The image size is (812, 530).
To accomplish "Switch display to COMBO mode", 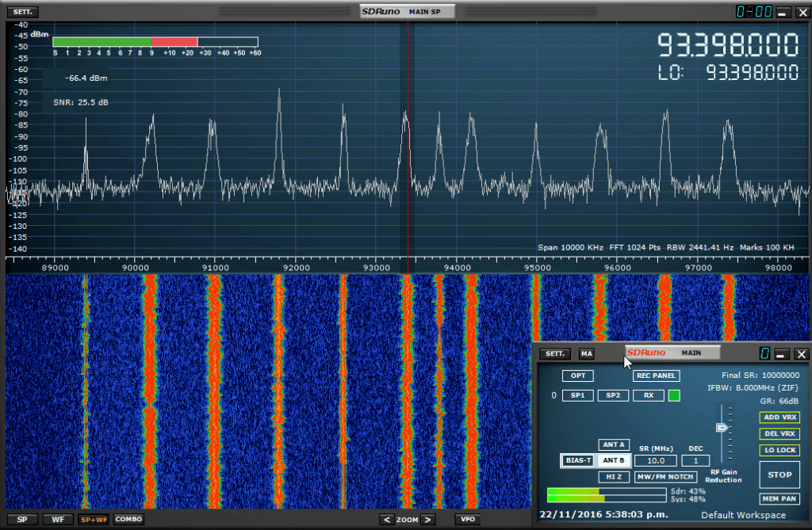I will 128,520.
